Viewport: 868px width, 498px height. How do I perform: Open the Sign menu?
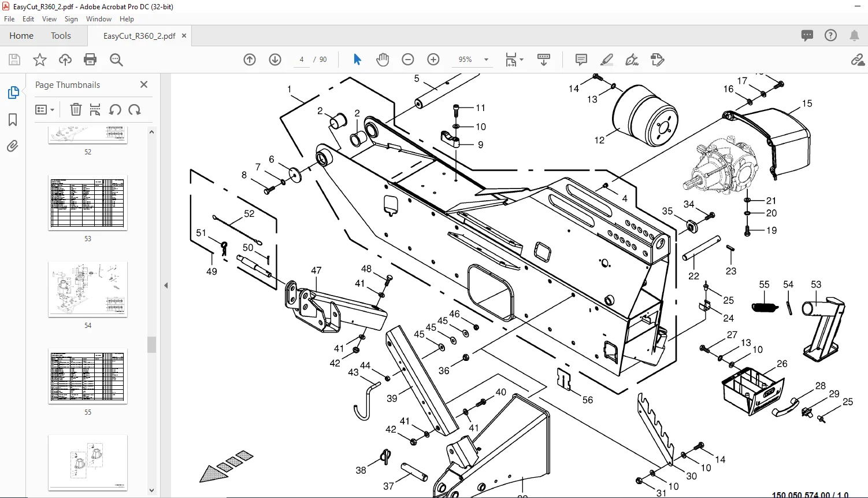(71, 19)
